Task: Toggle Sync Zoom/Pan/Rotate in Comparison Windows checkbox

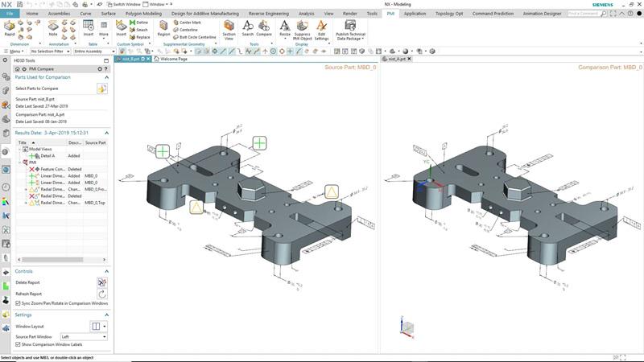Action: tap(19, 303)
